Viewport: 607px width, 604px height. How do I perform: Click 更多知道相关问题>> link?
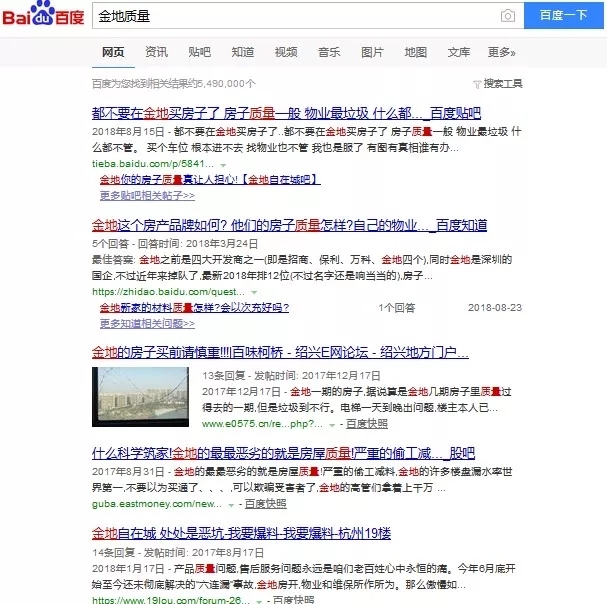click(147, 323)
